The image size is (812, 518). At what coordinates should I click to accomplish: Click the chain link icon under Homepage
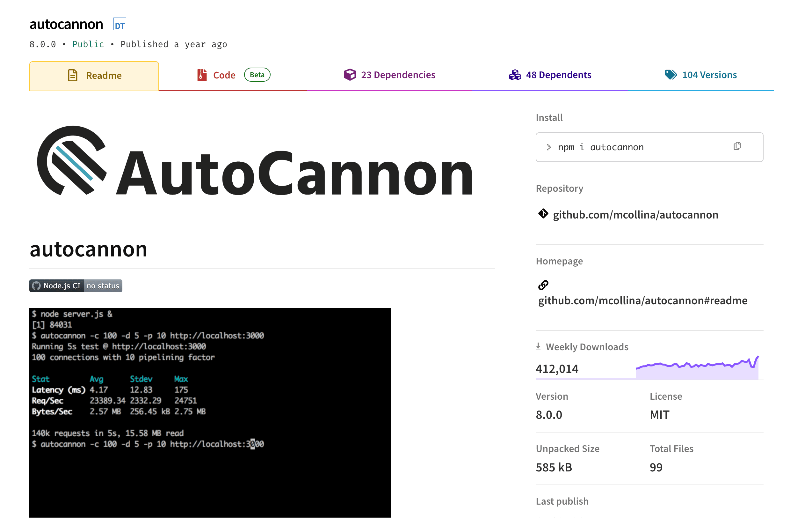pyautogui.click(x=543, y=285)
